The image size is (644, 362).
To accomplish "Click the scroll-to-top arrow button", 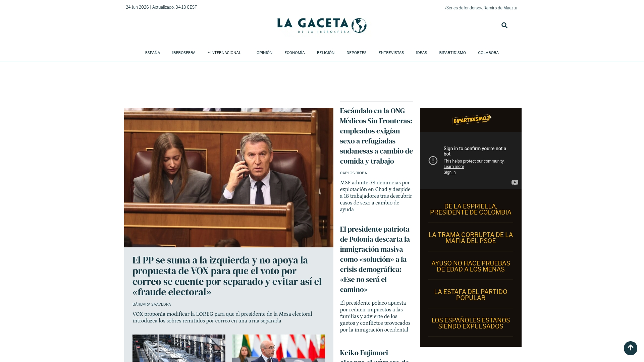I will coord(630,348).
